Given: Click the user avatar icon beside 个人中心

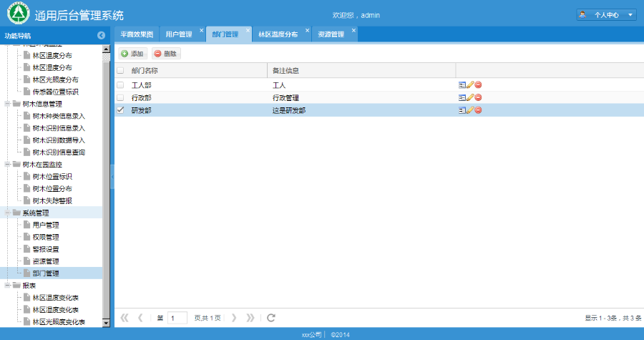Looking at the screenshot, I should [x=582, y=15].
